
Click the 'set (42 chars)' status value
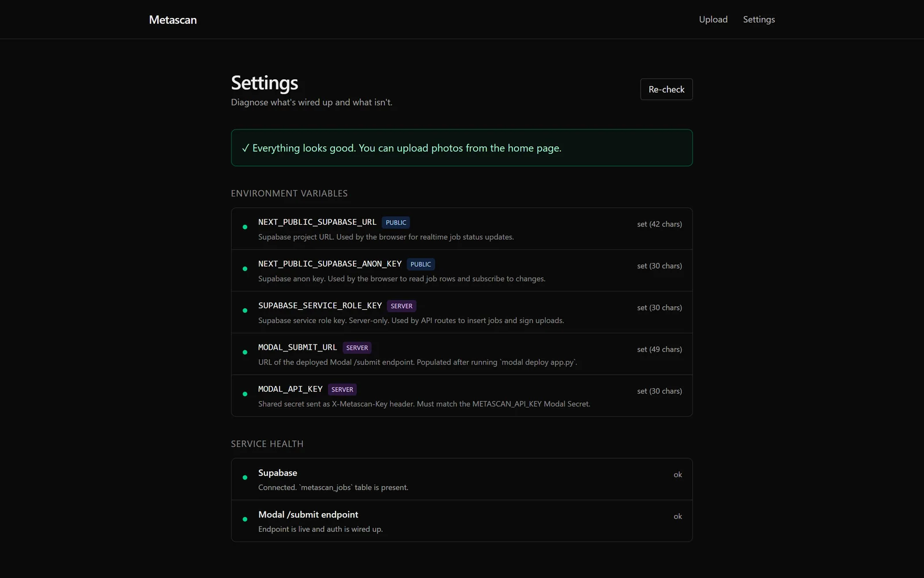click(660, 224)
